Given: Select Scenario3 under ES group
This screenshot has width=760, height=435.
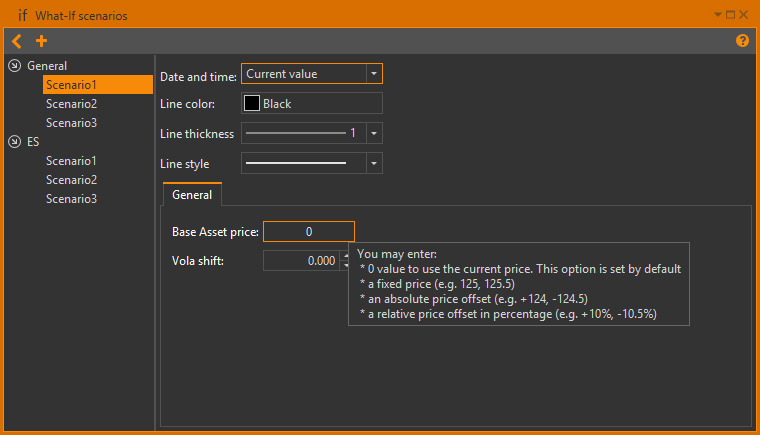Looking at the screenshot, I should click(x=71, y=199).
